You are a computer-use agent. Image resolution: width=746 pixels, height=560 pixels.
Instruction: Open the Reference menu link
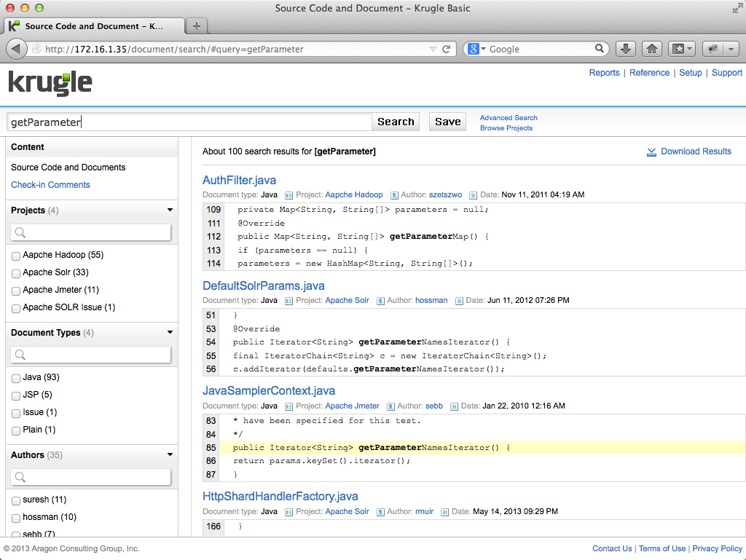[x=649, y=73]
